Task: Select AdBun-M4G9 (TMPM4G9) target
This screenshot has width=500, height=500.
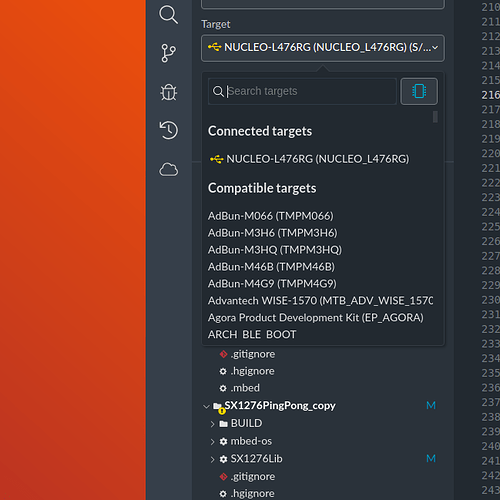Action: coord(272,284)
